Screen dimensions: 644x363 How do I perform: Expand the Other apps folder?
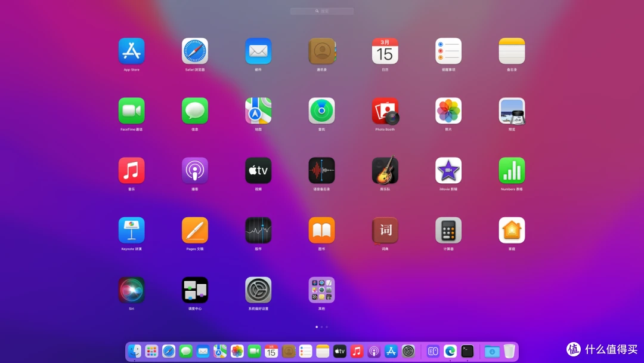321,290
